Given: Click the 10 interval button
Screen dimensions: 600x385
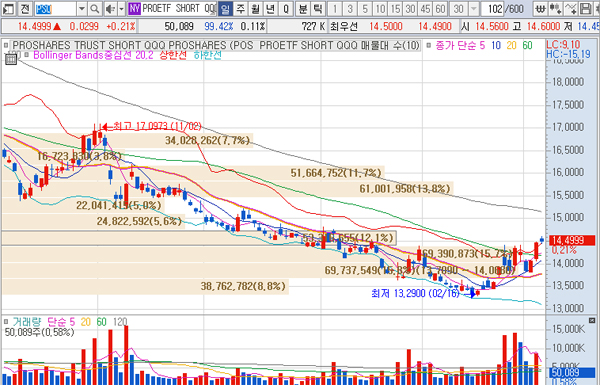Looking at the screenshot, I should (380, 8).
